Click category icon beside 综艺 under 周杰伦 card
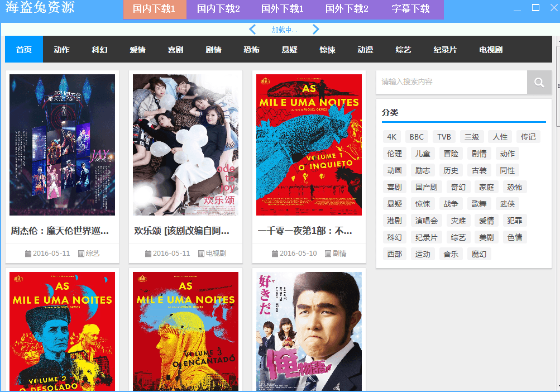The height and width of the screenshot is (392, 560). click(81, 254)
